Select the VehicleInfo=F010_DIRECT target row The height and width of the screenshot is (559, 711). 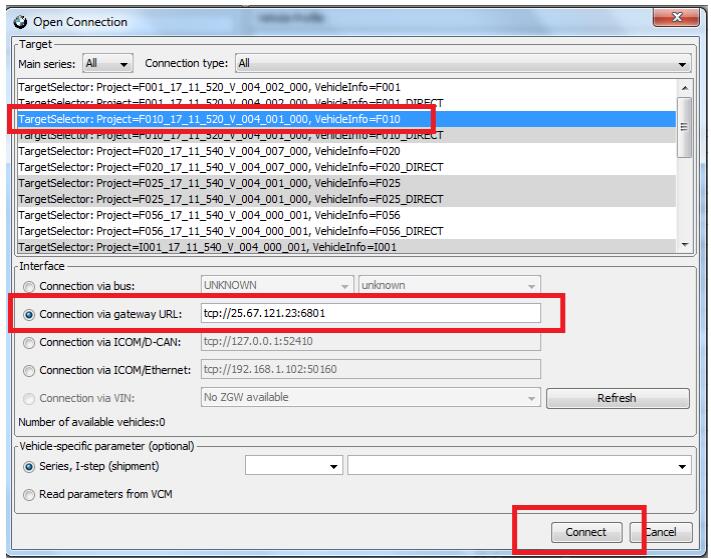click(x=346, y=135)
